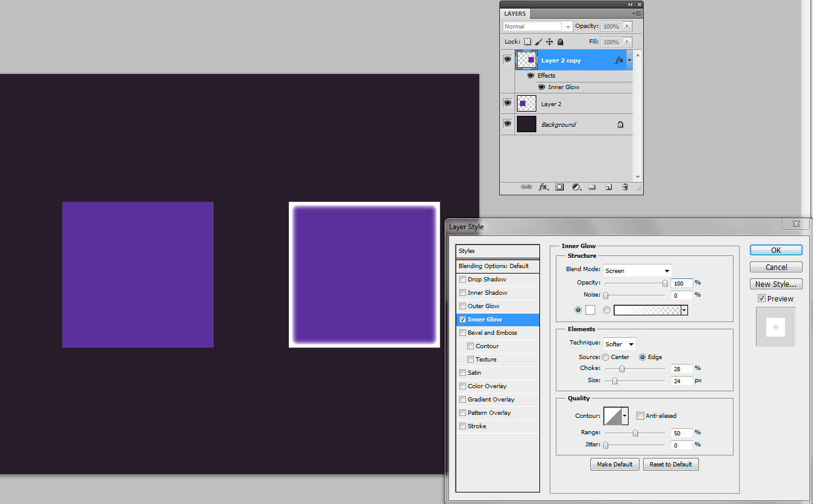Click the Size value input field
The height and width of the screenshot is (504, 813).
pos(682,381)
